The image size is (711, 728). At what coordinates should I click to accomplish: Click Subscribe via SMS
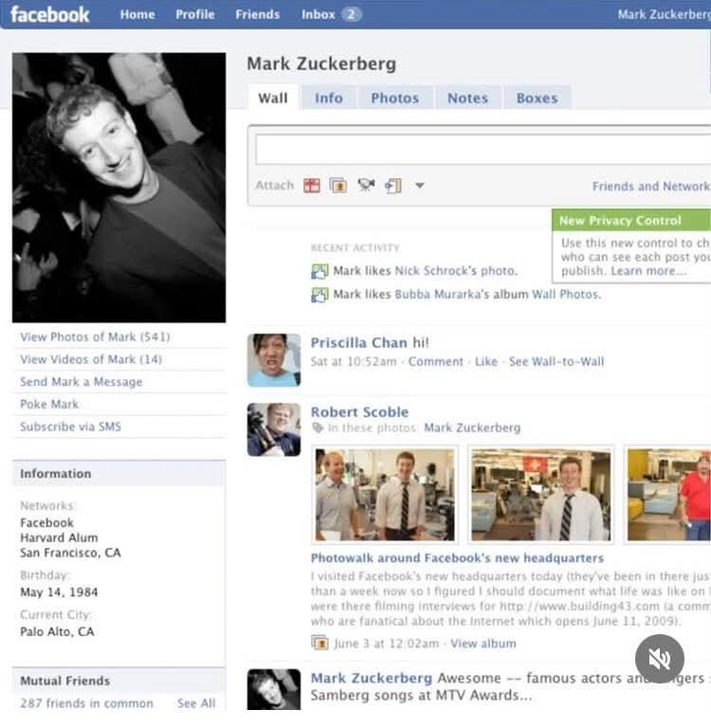click(70, 427)
